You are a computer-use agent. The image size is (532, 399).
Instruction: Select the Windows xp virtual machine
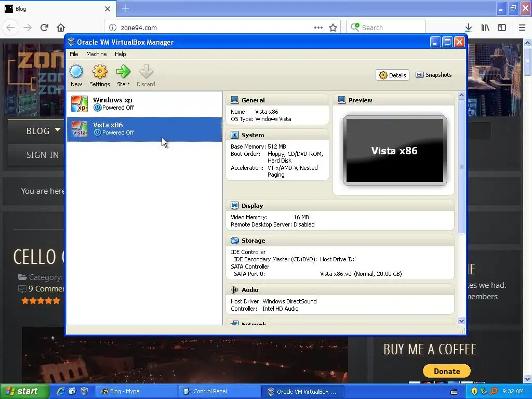tap(144, 104)
